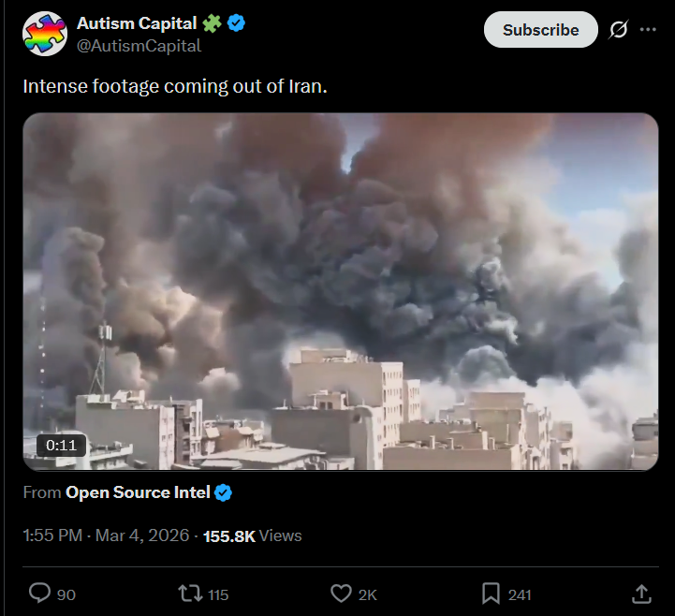
Task: Open the share upload icon
Action: [x=641, y=594]
